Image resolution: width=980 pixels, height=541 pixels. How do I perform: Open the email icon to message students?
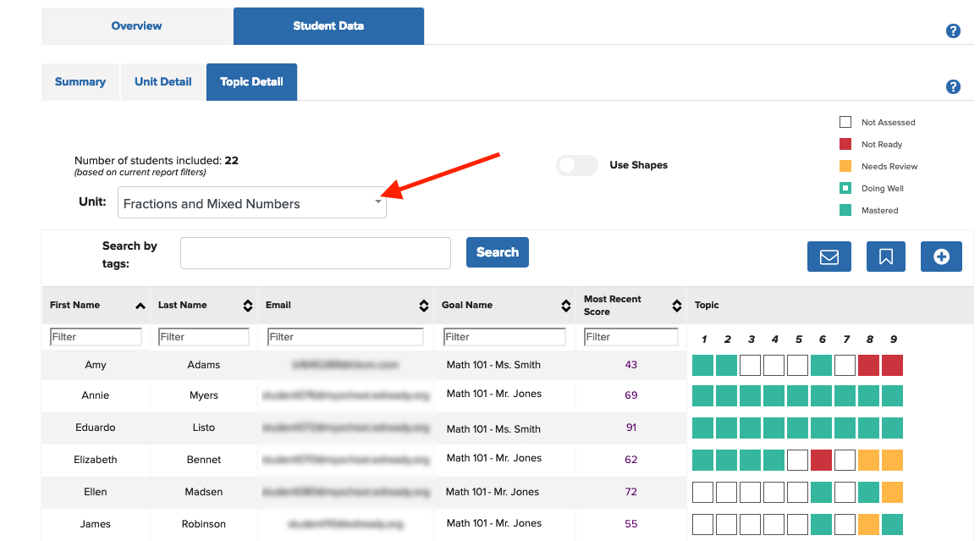[x=829, y=257]
